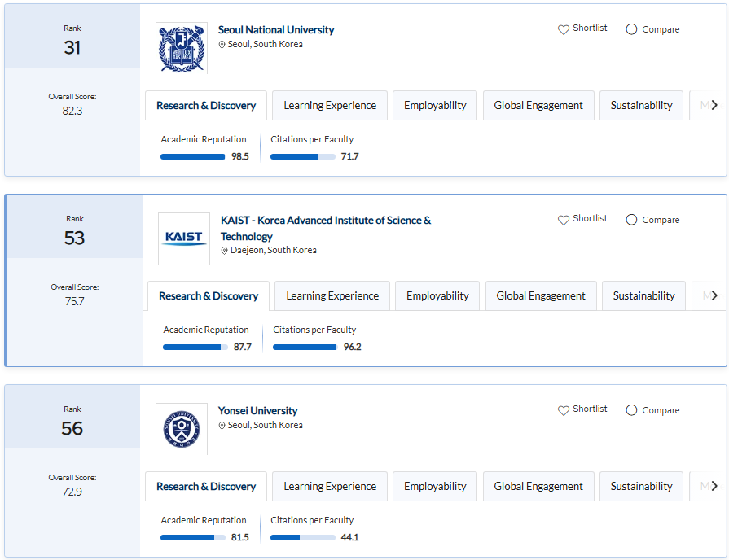Open Global Engagement tab for Seoul National University
729x560 pixels.
(x=538, y=106)
